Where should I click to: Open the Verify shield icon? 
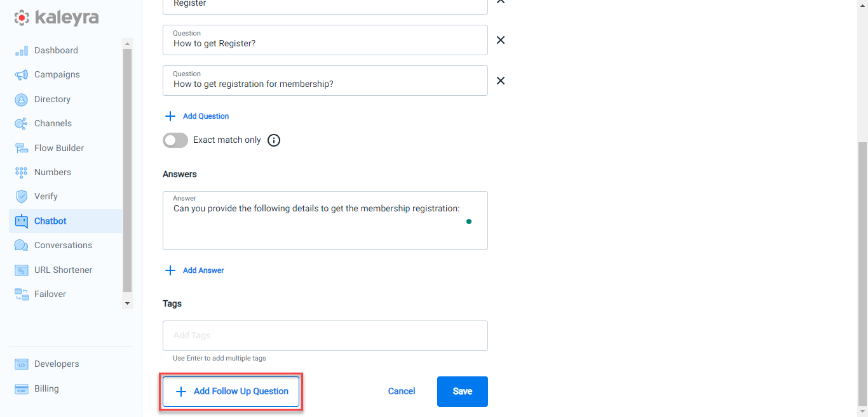[x=21, y=197]
